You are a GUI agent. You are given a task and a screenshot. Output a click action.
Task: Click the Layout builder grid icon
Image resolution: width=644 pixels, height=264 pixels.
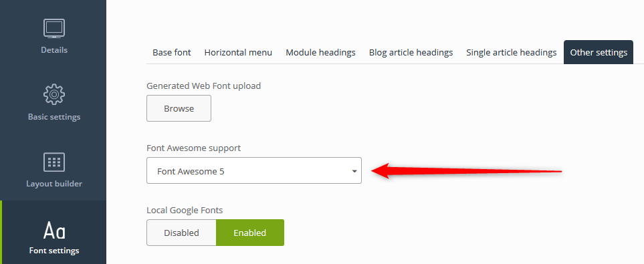53,162
